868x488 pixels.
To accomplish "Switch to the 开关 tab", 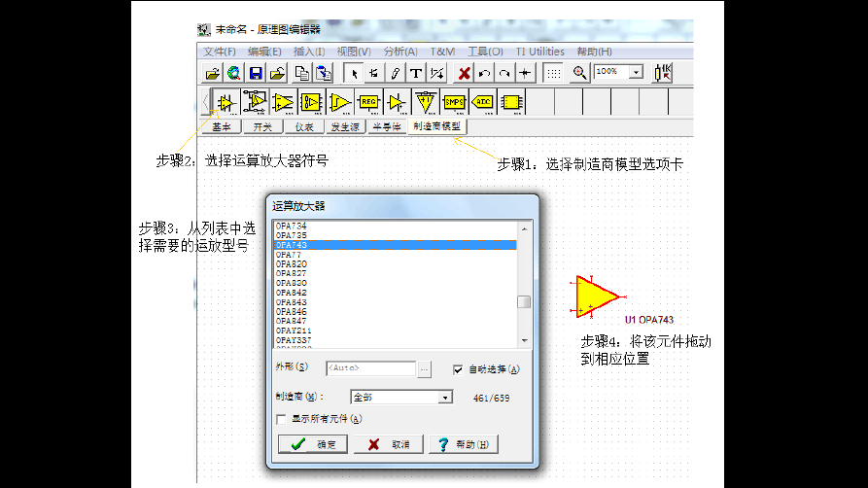I will click(262, 126).
